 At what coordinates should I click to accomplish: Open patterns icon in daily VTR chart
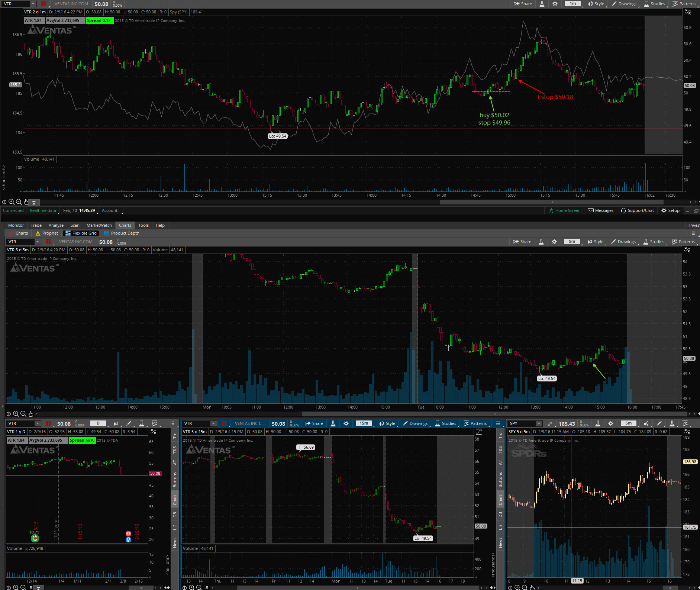tap(155, 423)
